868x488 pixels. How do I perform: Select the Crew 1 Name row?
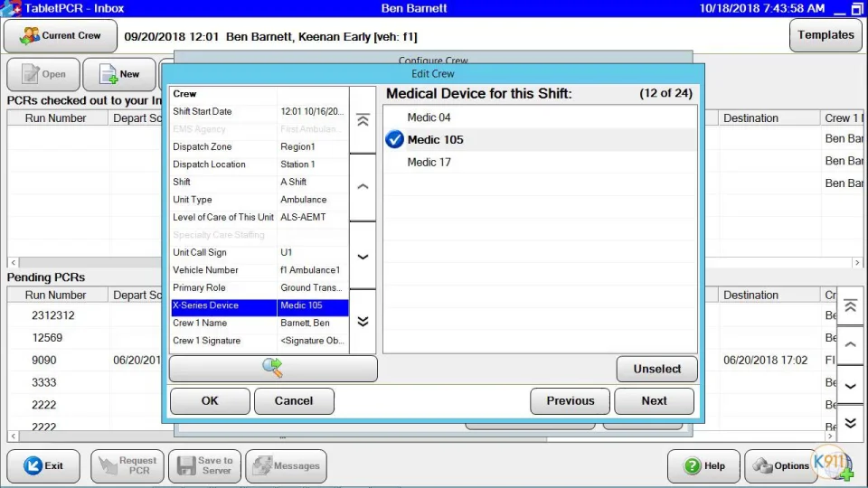pos(259,324)
